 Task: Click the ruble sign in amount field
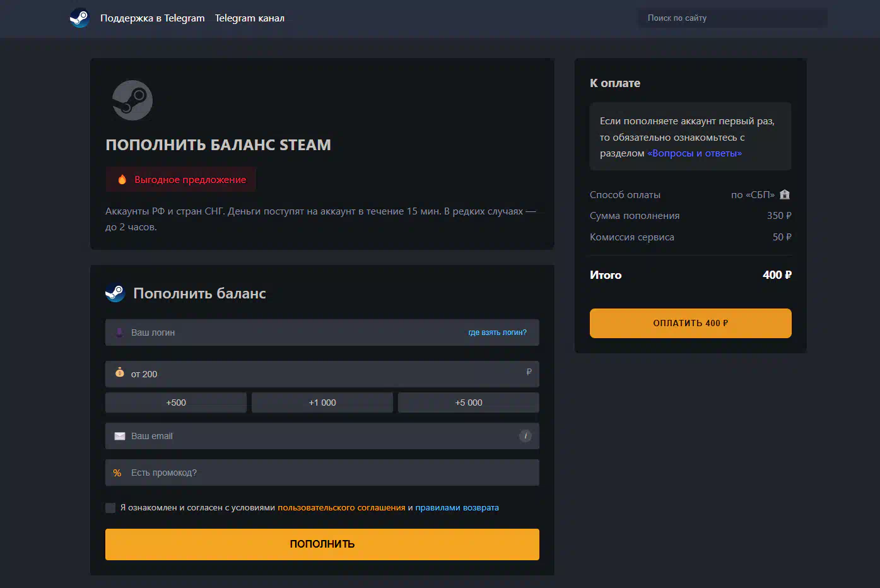529,372
